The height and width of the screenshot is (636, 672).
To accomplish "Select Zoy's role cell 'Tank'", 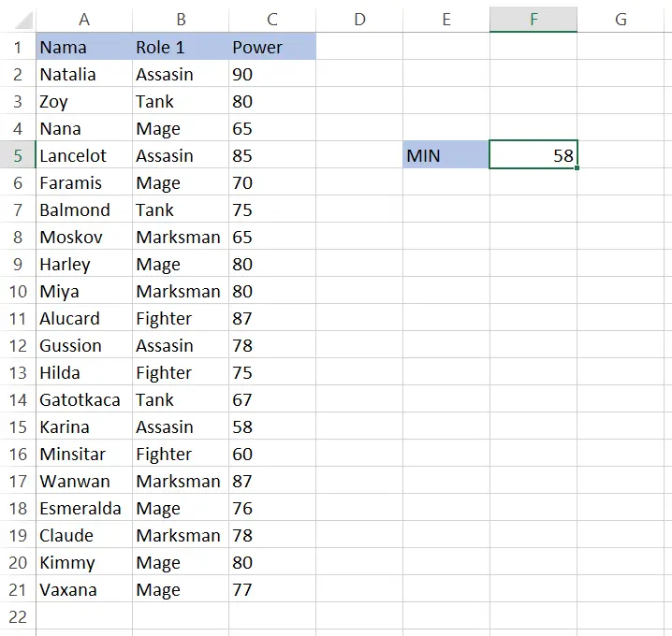I will [181, 101].
